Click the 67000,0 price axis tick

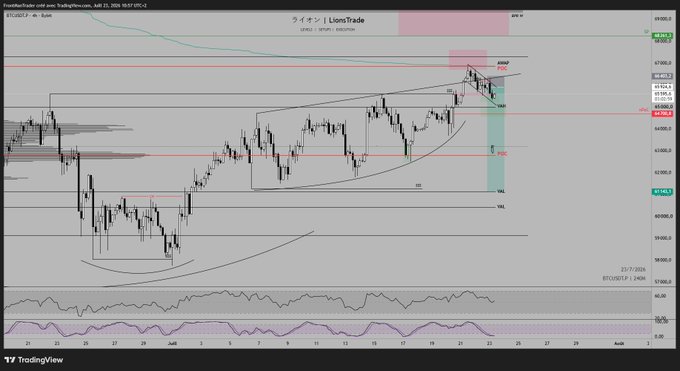663,62
